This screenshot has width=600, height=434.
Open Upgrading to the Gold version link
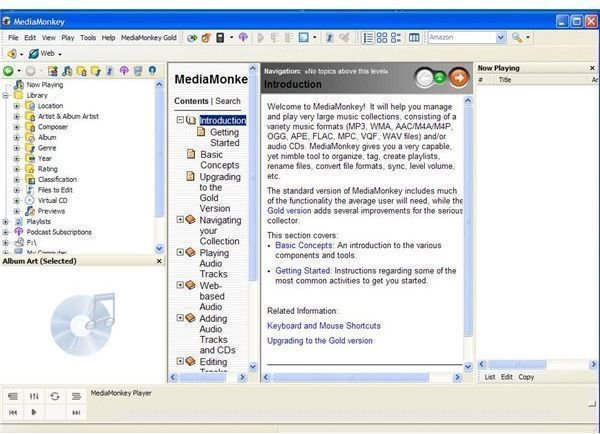tap(320, 341)
